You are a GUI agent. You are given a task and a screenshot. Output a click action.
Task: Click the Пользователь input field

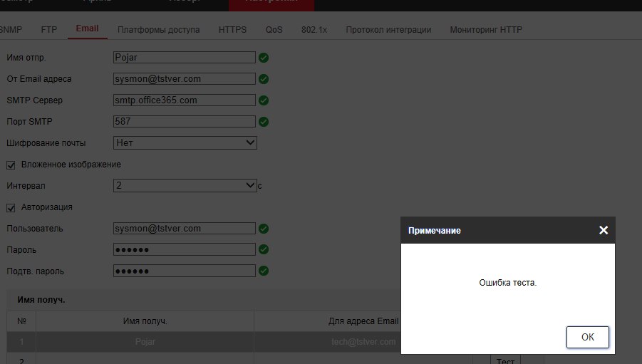coord(185,228)
